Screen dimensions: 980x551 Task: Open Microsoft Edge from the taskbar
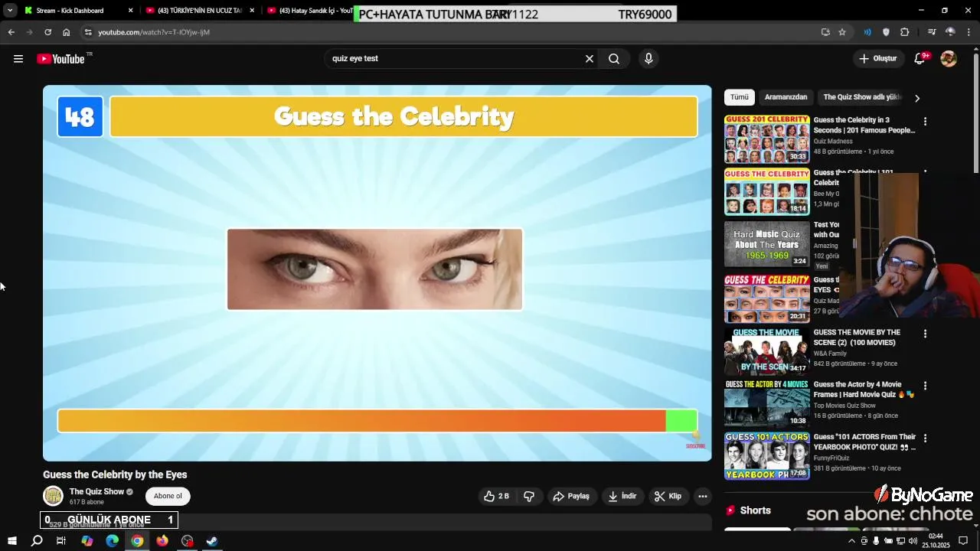[x=112, y=541]
